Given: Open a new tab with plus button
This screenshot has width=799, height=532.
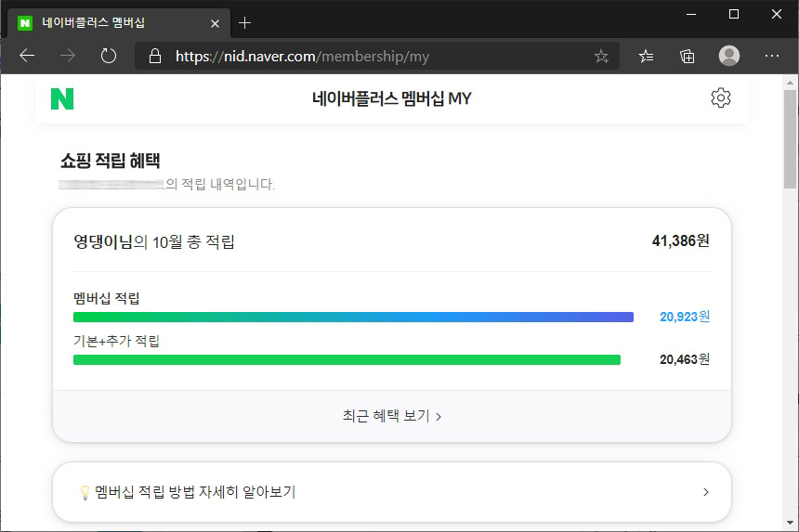Looking at the screenshot, I should pyautogui.click(x=244, y=23).
